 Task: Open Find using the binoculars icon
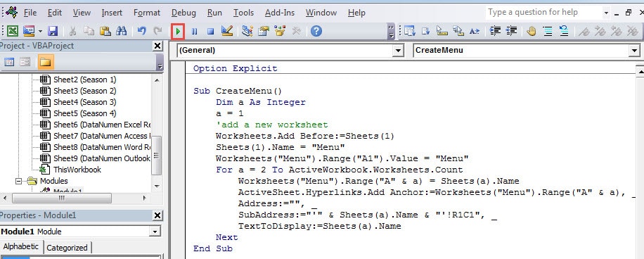(x=121, y=31)
